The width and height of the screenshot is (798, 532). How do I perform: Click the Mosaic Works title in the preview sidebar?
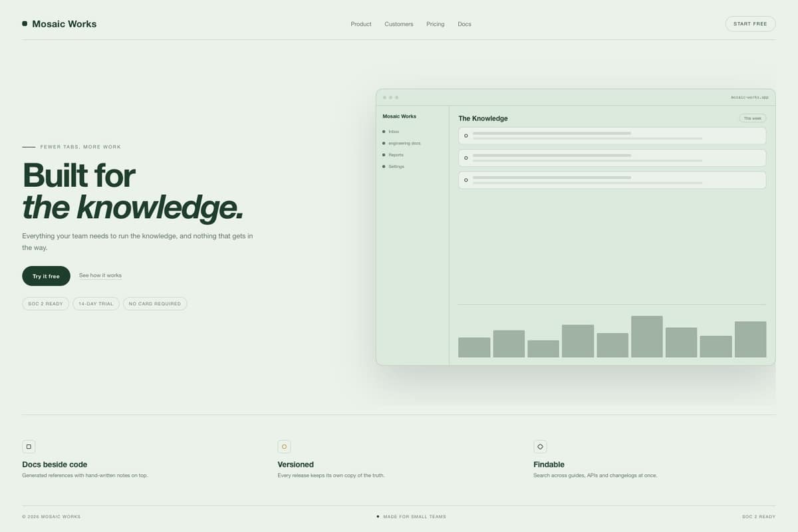click(x=399, y=116)
